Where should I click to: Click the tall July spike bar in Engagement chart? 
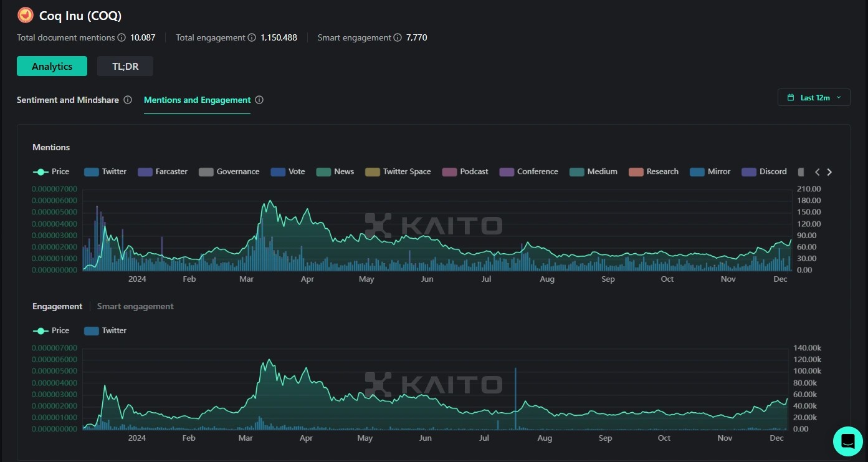[515, 399]
